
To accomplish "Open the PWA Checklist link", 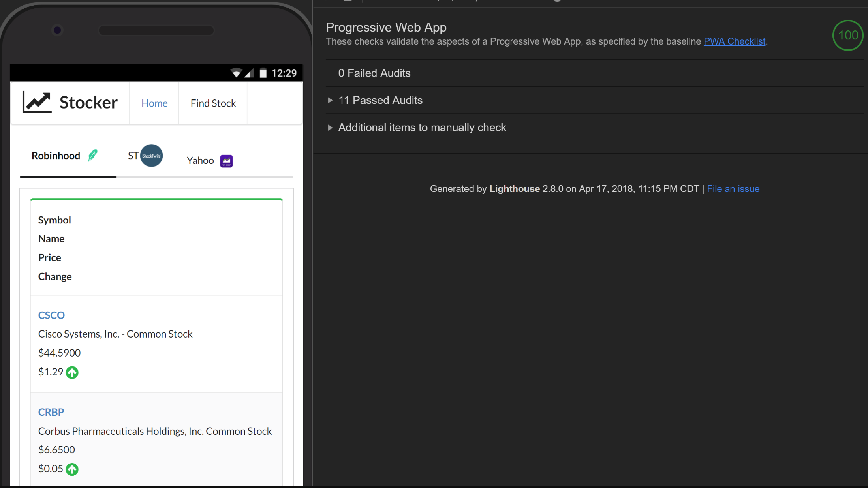I will [x=734, y=41].
